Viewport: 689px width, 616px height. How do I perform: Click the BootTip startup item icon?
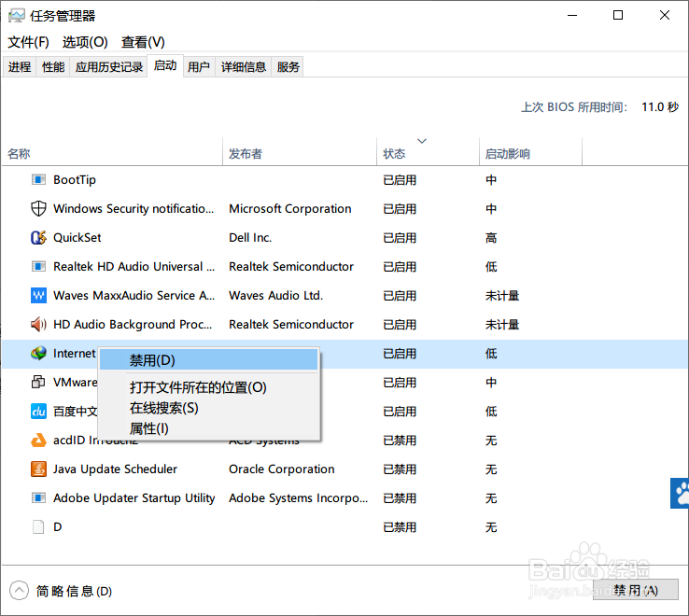tap(38, 180)
